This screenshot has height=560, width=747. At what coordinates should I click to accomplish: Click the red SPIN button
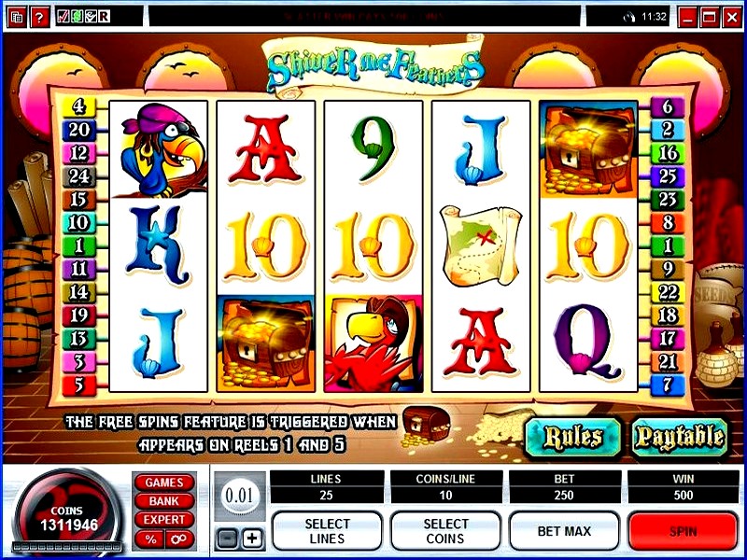click(684, 531)
